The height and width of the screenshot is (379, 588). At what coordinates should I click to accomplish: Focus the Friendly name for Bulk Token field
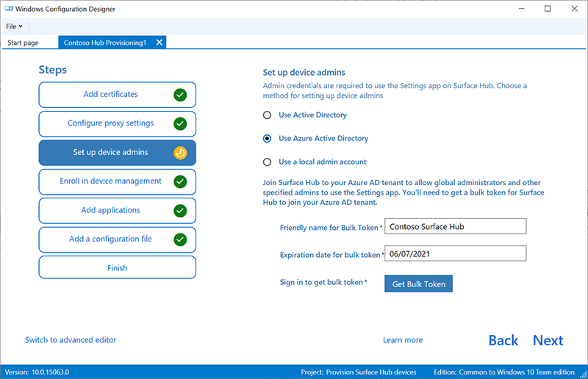(456, 226)
